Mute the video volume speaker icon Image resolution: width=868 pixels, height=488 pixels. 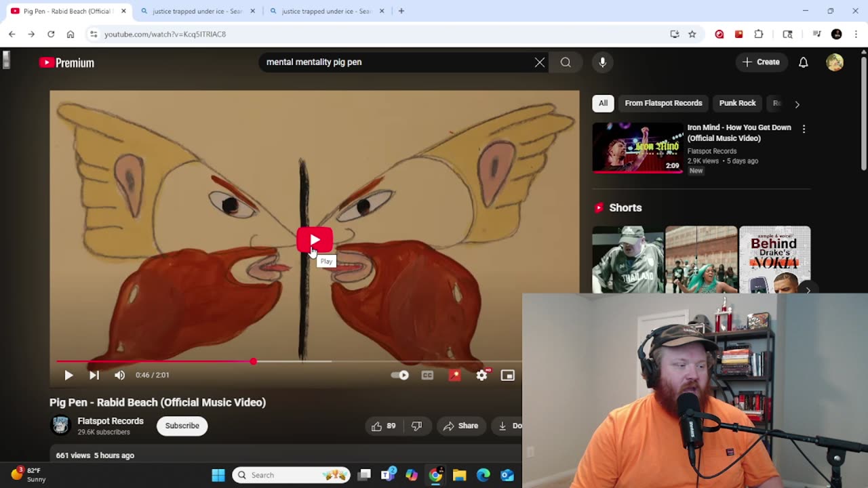coord(119,375)
